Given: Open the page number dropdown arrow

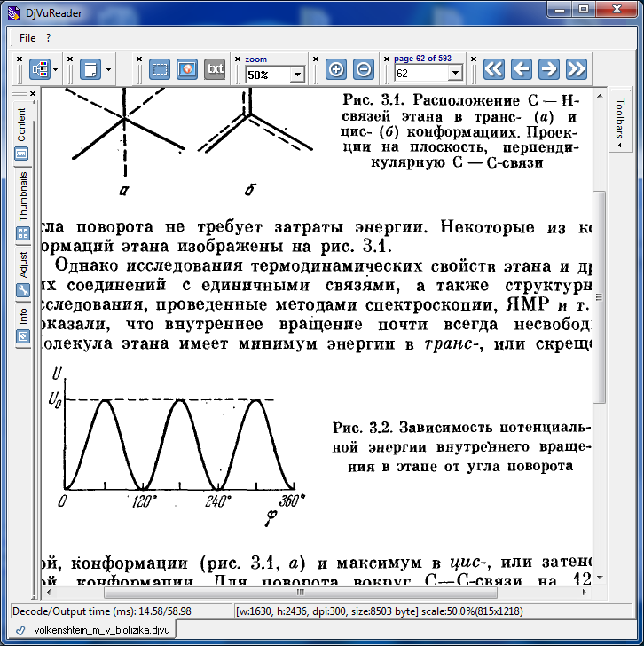Looking at the screenshot, I should click(x=455, y=74).
